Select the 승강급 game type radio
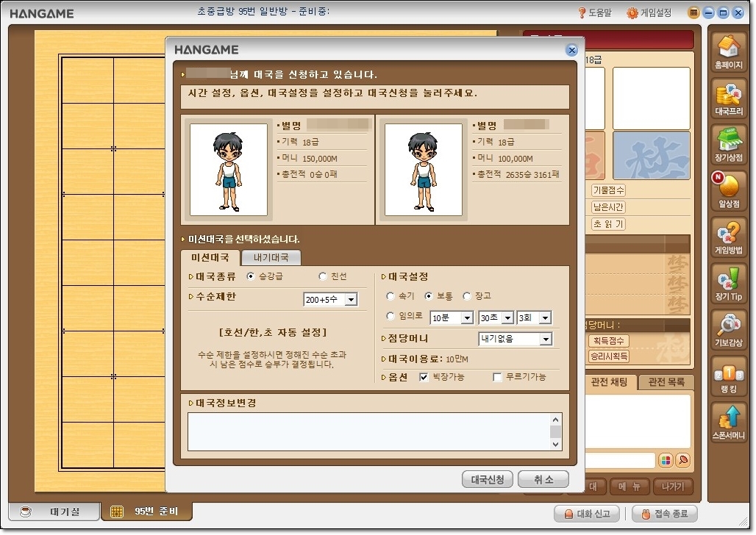This screenshot has height=535, width=756. (250, 276)
